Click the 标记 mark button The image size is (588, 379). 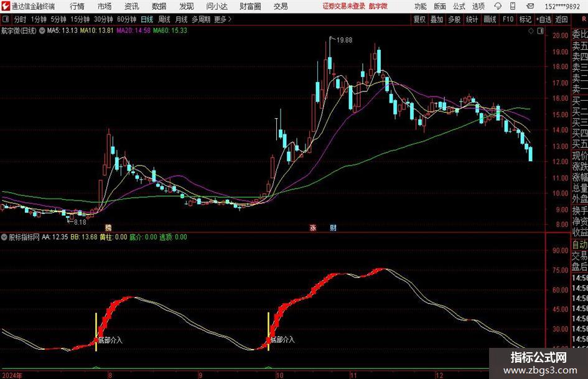coord(525,19)
